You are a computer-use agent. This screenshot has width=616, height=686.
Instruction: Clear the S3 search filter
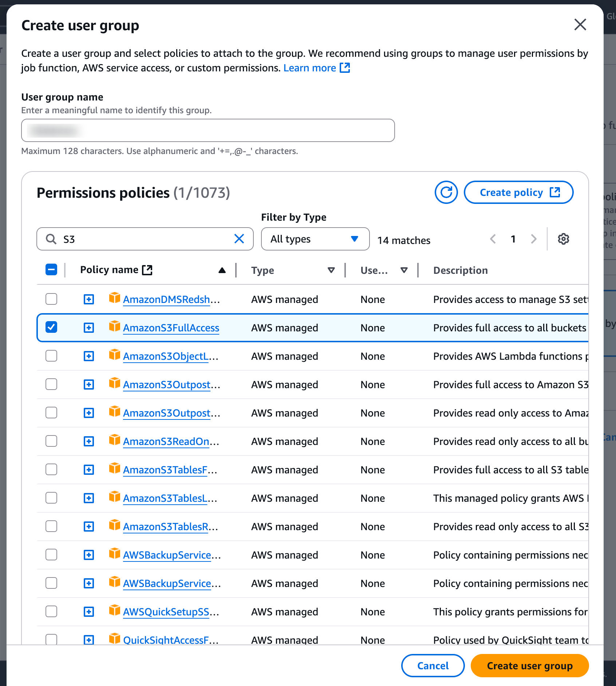click(x=239, y=239)
